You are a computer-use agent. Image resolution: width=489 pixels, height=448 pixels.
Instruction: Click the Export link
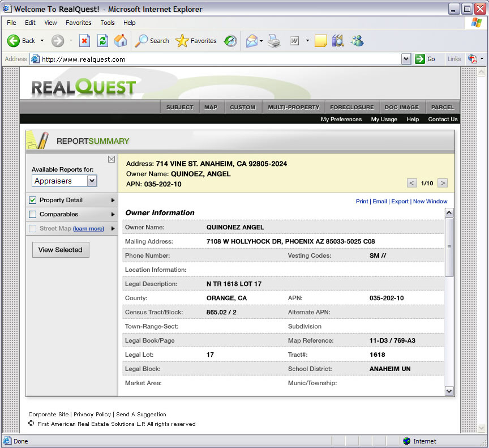click(400, 202)
